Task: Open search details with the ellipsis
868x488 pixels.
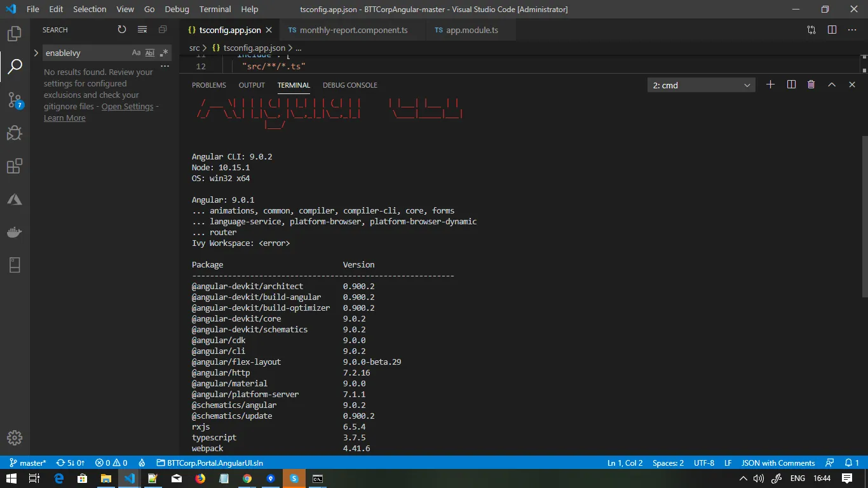Action: tap(165, 66)
